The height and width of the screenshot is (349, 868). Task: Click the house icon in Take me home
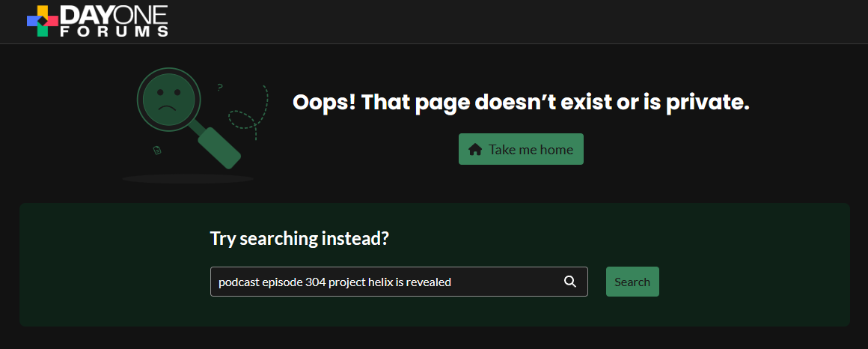click(x=474, y=149)
